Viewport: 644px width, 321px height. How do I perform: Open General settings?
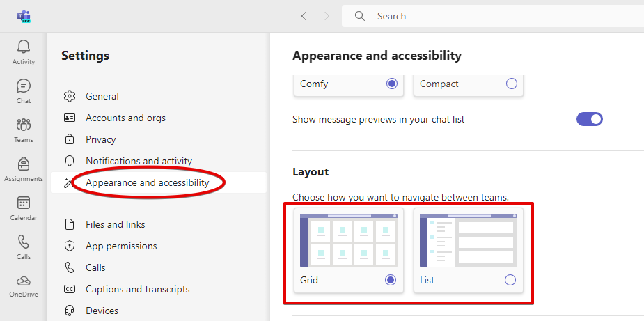pos(102,96)
